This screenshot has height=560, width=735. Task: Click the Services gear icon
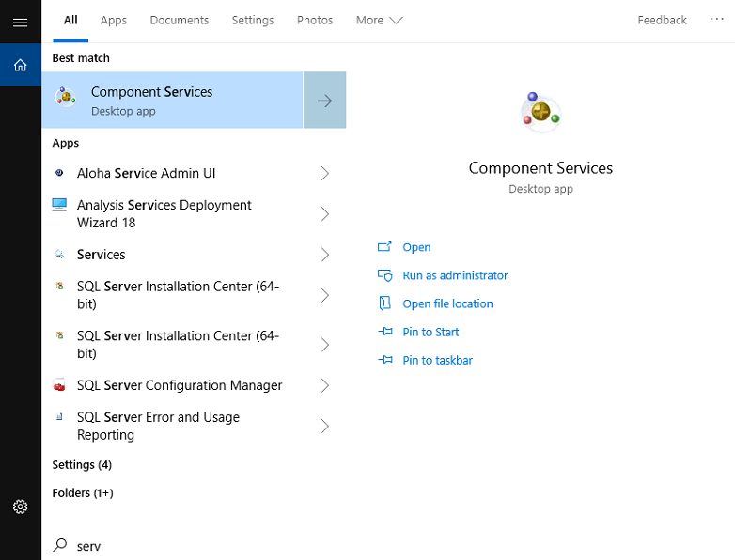click(x=59, y=254)
